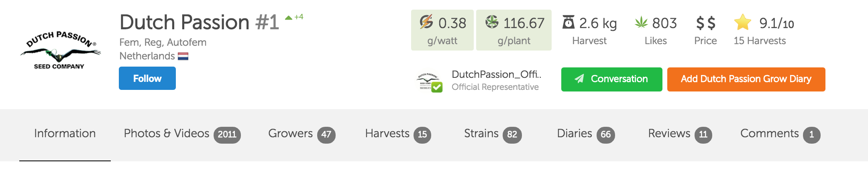Open the Information tab

[65, 134]
